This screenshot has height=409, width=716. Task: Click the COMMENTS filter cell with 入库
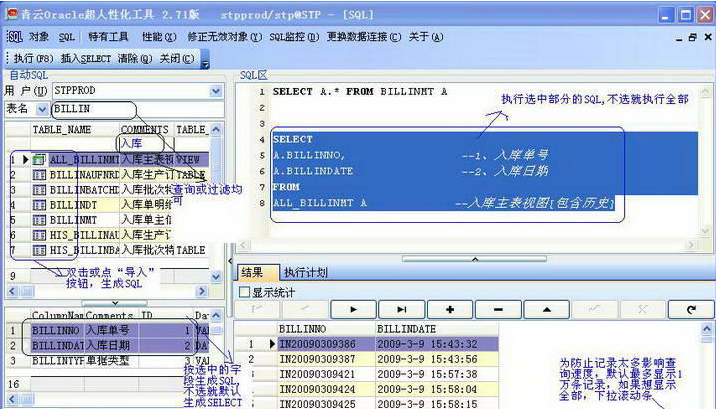point(147,143)
